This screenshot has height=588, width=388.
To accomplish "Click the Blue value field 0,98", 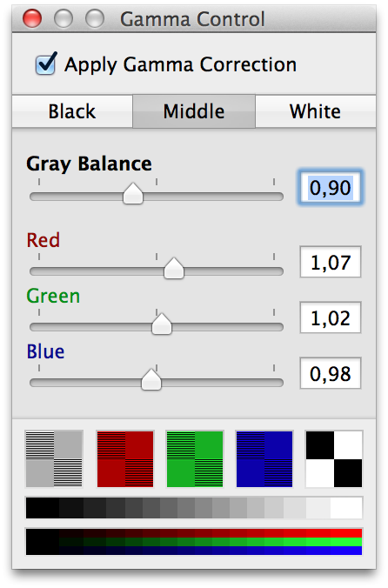I will [331, 373].
